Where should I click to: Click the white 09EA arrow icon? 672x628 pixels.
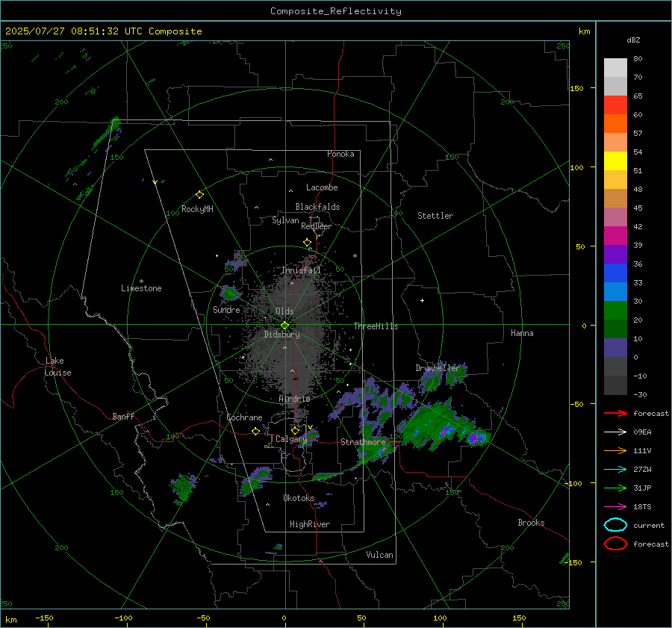615,432
